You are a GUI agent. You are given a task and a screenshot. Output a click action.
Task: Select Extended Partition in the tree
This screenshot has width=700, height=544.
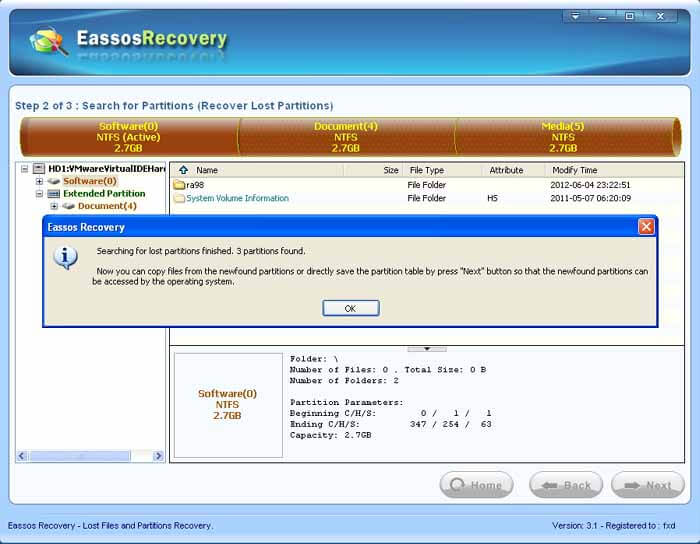104,194
